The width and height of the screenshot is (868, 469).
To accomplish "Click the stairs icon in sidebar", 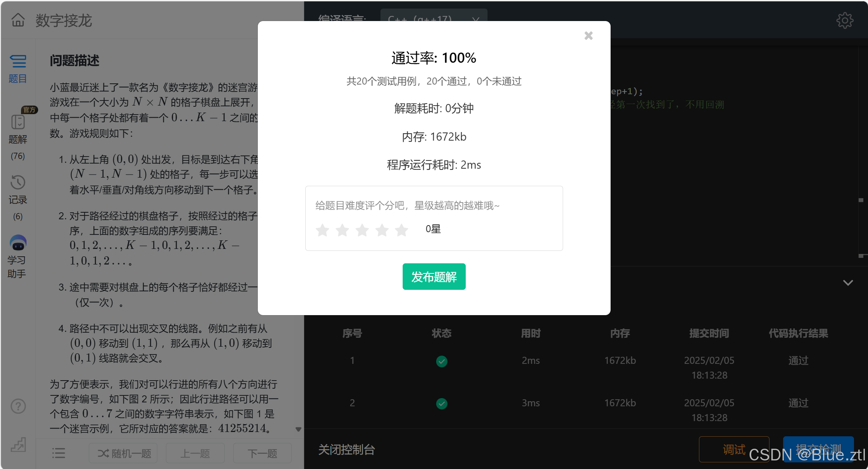I will [x=18, y=444].
